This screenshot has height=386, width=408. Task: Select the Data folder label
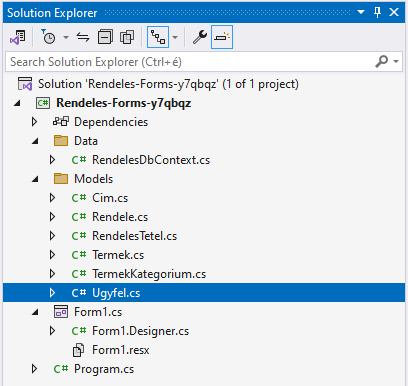86,141
